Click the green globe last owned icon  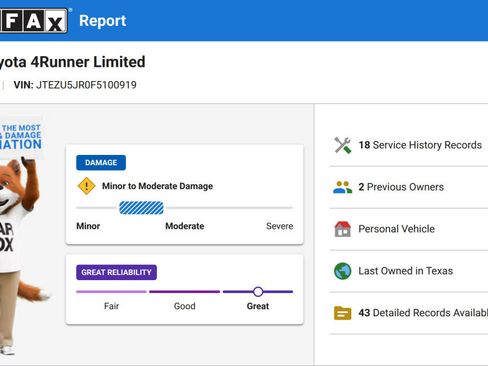coord(343,271)
